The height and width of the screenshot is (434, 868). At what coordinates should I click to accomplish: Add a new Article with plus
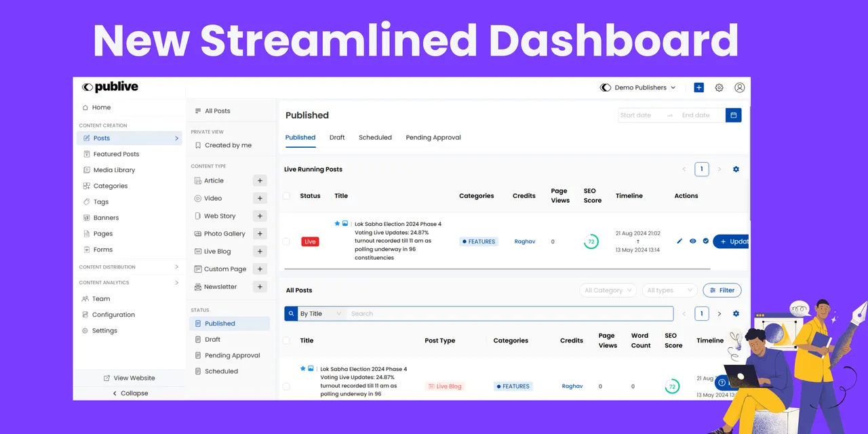260,180
